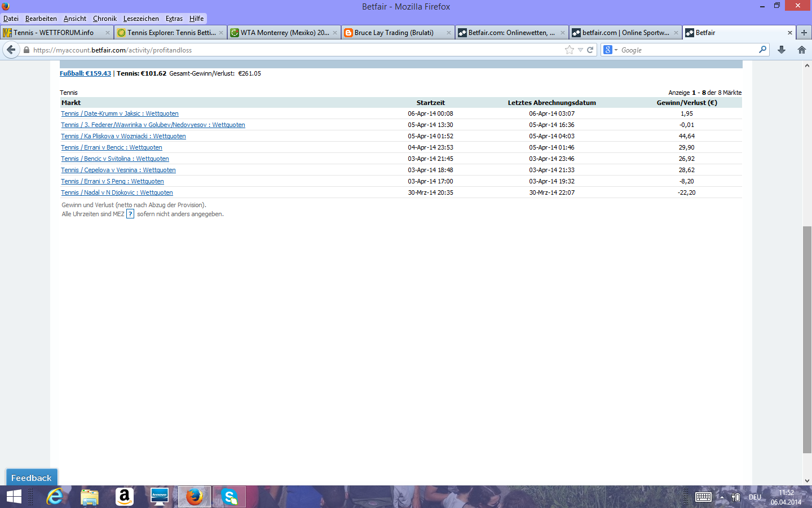The width and height of the screenshot is (812, 508).
Task: Switch to the Bruce Lay Trading tab
Action: (x=398, y=33)
